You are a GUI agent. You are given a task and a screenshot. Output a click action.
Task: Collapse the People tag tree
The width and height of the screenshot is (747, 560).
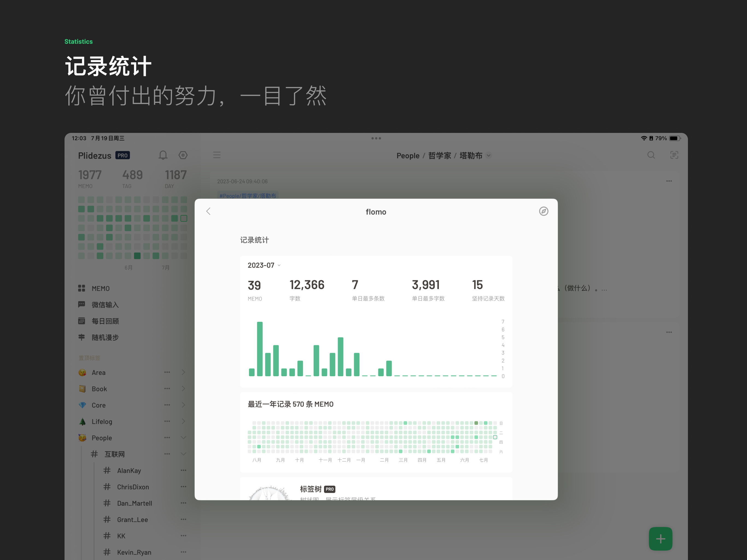(x=183, y=437)
